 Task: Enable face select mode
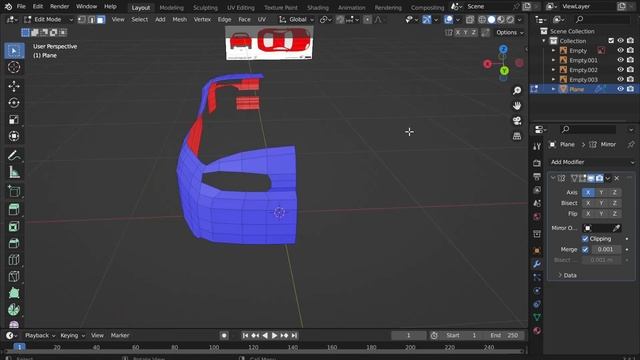pyautogui.click(x=101, y=19)
